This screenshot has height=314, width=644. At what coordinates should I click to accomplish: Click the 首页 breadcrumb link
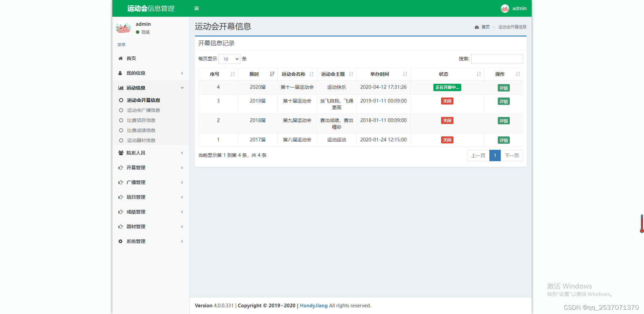pos(486,27)
